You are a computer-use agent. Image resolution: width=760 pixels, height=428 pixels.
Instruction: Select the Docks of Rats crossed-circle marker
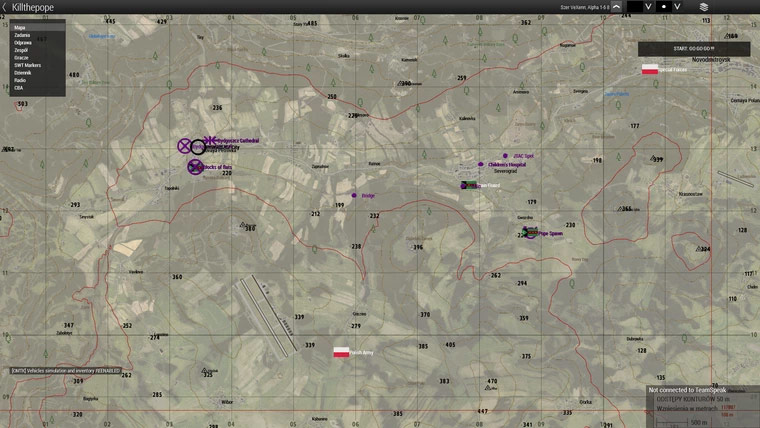point(195,167)
